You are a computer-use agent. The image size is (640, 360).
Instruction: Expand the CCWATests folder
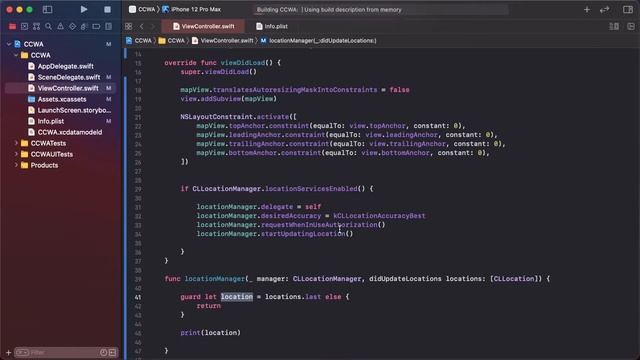coord(16,143)
